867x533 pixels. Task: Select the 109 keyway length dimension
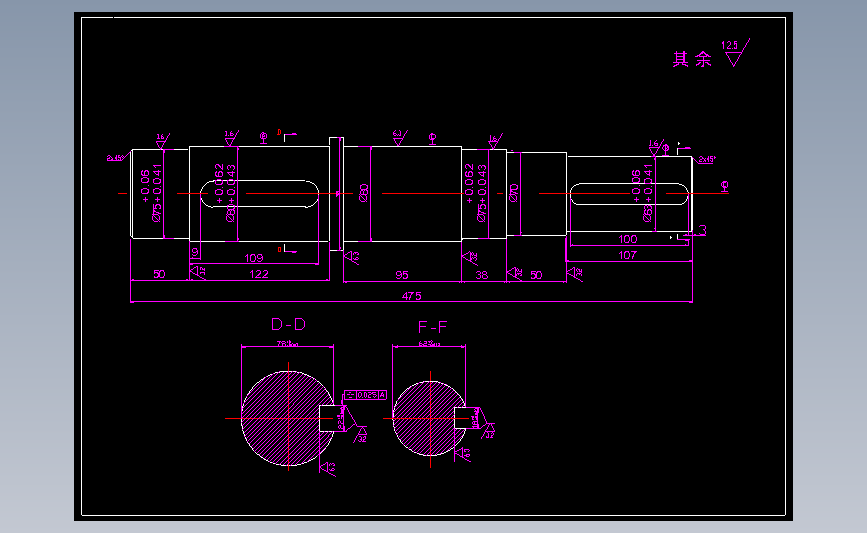254,258
